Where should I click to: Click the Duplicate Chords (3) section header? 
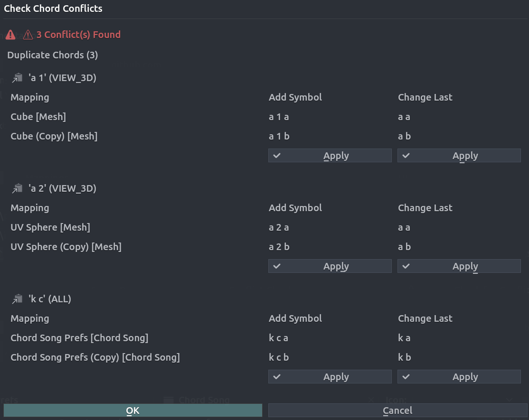(x=53, y=55)
